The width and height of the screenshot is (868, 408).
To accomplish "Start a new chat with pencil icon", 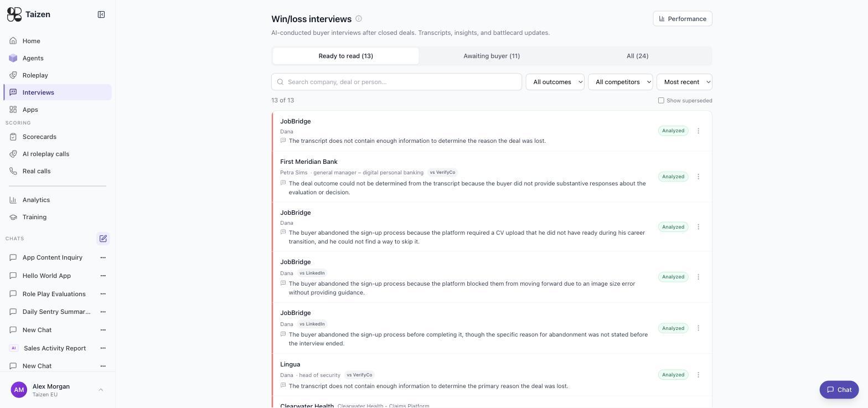I will point(103,239).
